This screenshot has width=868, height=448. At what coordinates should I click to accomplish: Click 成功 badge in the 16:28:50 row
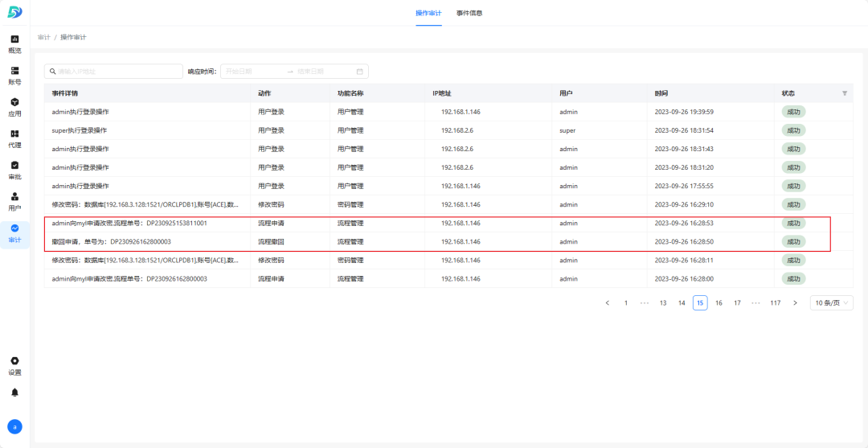click(793, 241)
